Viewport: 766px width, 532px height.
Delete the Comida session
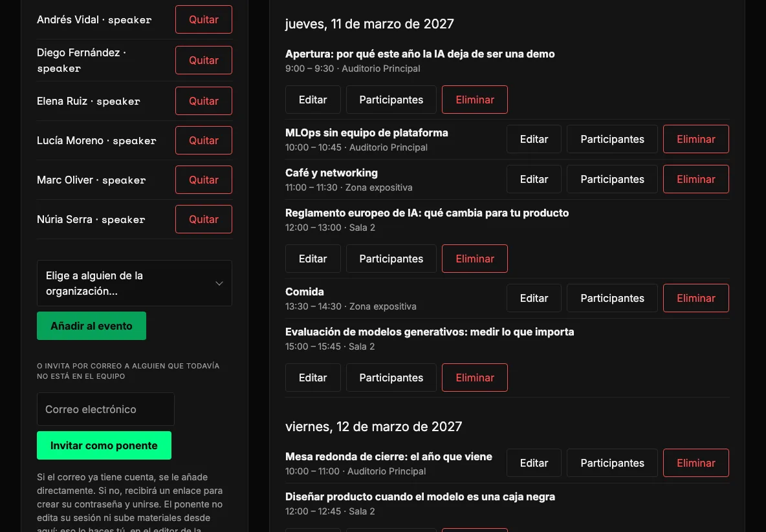pyautogui.click(x=696, y=298)
